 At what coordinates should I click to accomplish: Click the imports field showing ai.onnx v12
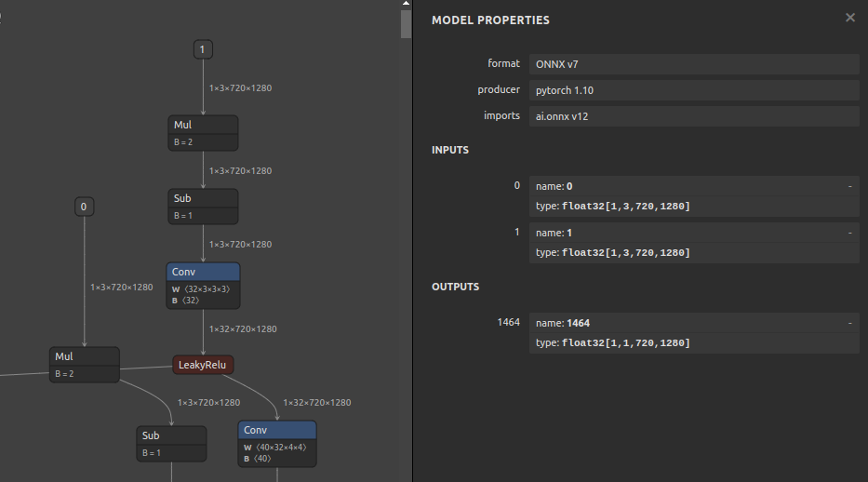coord(693,116)
